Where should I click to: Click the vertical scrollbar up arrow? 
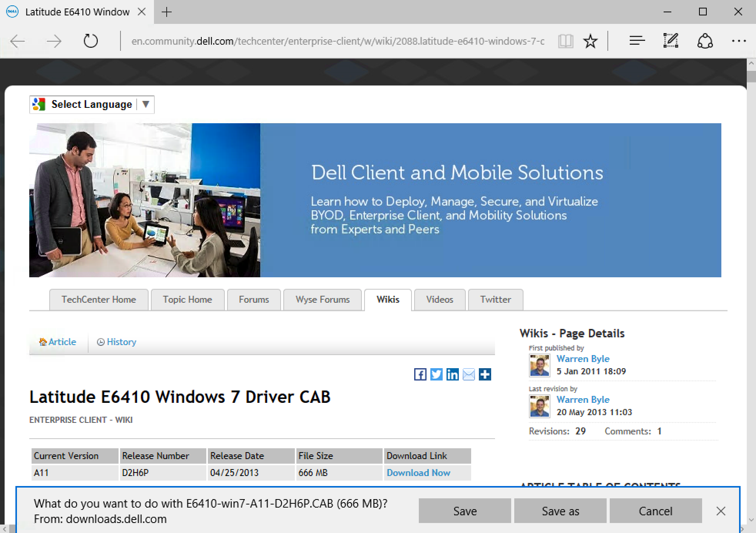751,63
